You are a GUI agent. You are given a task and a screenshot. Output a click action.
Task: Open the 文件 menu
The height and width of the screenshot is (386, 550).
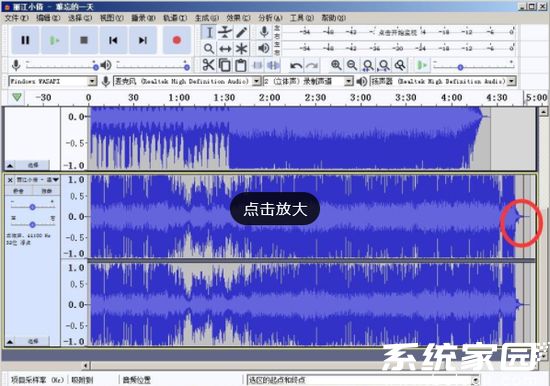[x=16, y=18]
